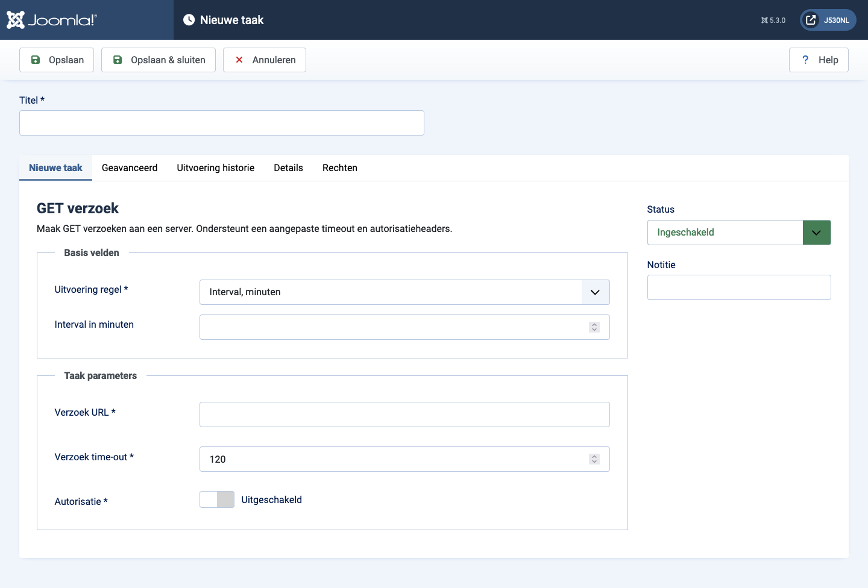The height and width of the screenshot is (588, 868).
Task: Click the Joomla logo
Action: click(x=52, y=20)
